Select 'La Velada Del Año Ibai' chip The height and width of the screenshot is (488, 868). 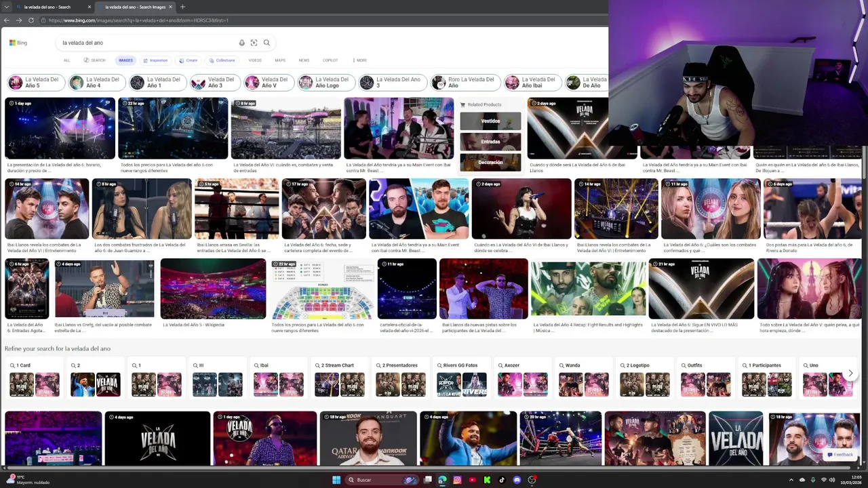(532, 83)
